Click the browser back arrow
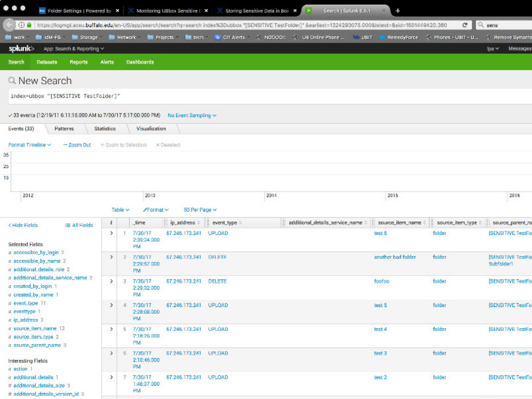 tap(8, 24)
